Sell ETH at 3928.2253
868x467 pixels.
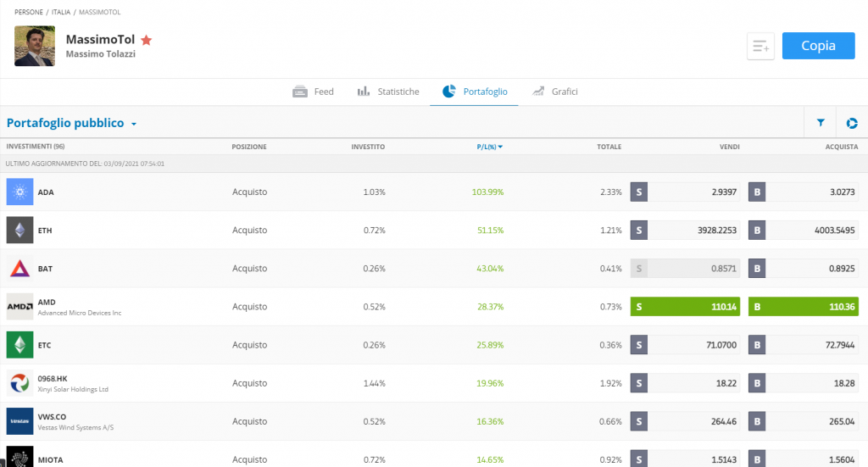(x=685, y=231)
